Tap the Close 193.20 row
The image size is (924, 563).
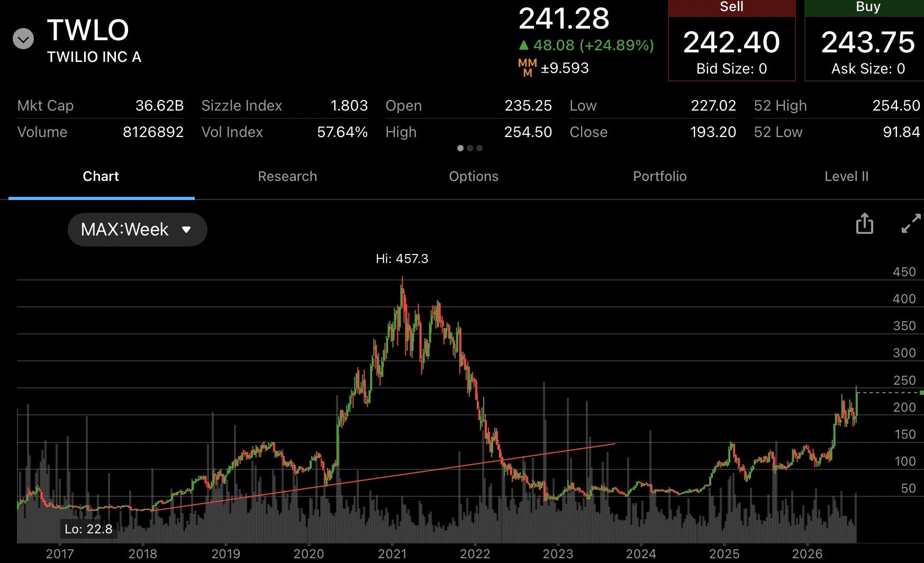[653, 132]
